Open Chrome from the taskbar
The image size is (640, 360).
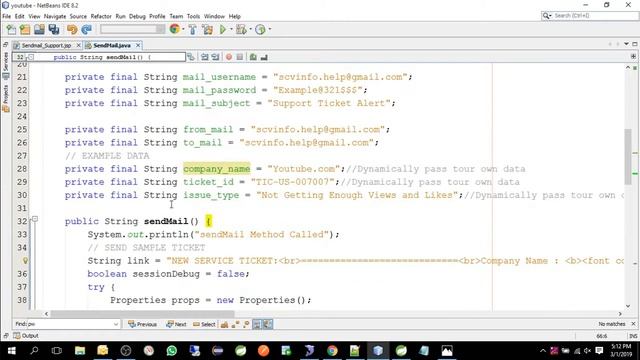pos(332,351)
